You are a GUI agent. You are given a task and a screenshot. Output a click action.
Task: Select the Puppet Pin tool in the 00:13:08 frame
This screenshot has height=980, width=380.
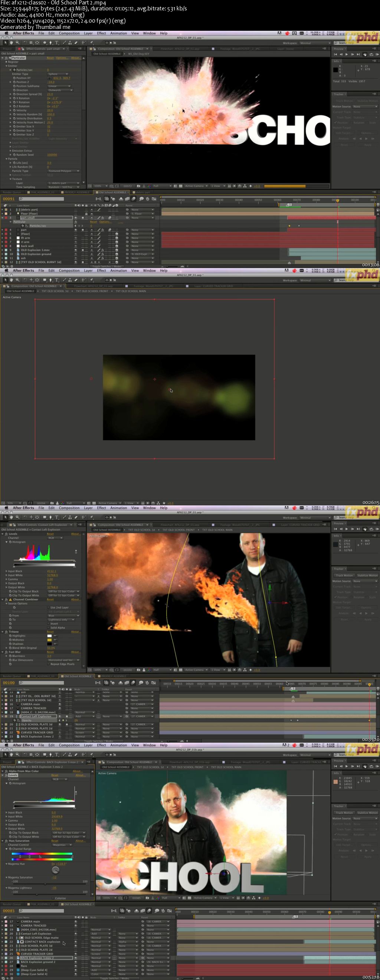tap(91, 43)
